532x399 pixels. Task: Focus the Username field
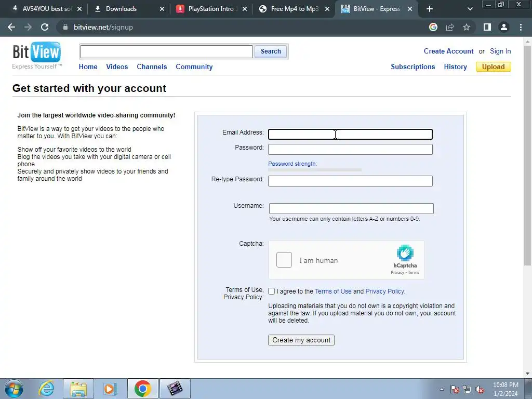pyautogui.click(x=351, y=208)
